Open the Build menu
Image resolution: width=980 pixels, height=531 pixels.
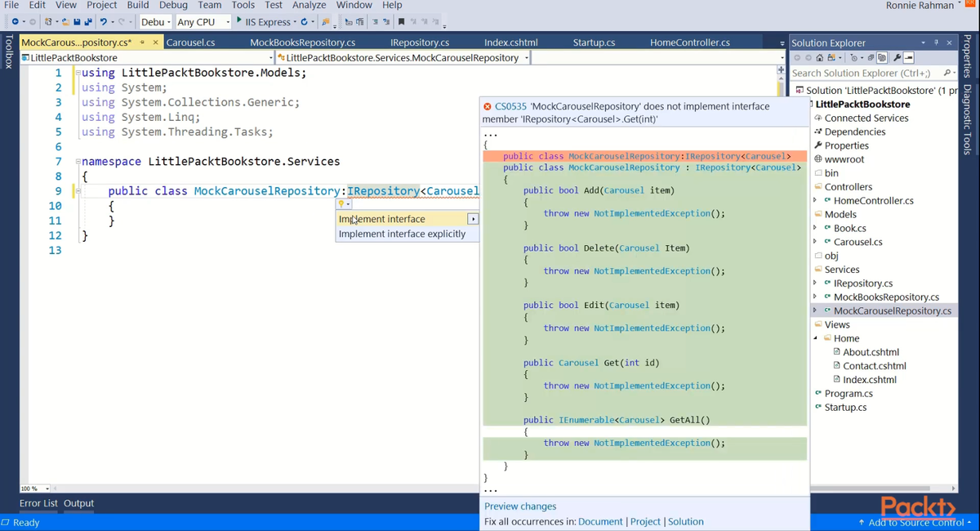pyautogui.click(x=138, y=5)
